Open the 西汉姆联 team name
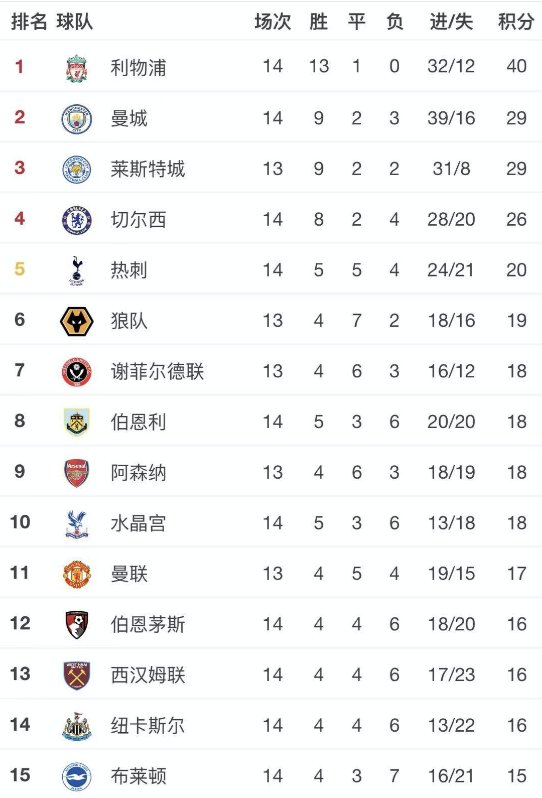This screenshot has height=798, width=542. click(148, 675)
